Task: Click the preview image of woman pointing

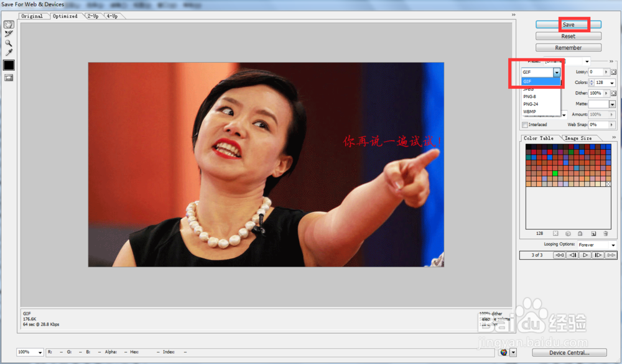Action: coord(266,165)
